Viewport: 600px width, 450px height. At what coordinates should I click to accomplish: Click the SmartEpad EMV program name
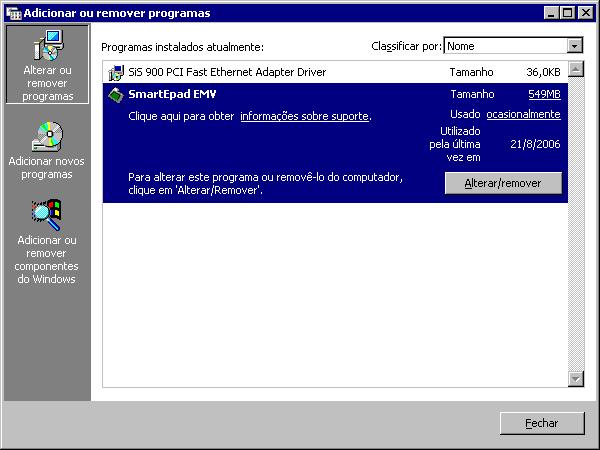172,94
